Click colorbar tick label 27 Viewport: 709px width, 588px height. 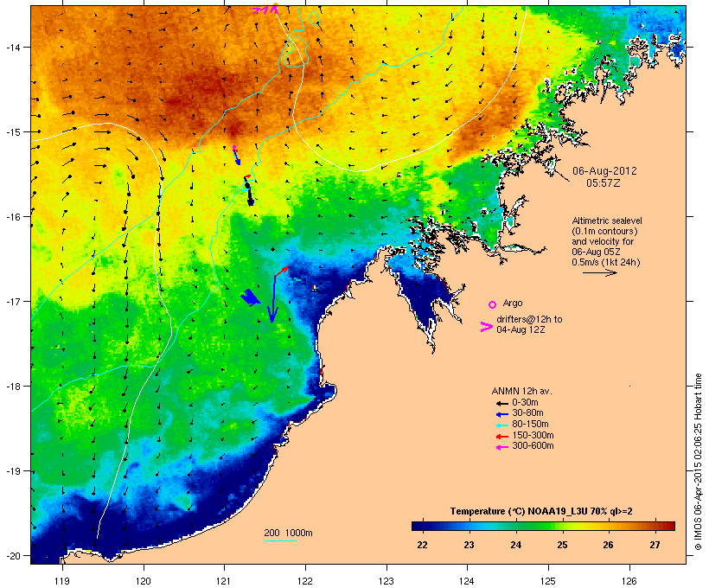pos(655,545)
